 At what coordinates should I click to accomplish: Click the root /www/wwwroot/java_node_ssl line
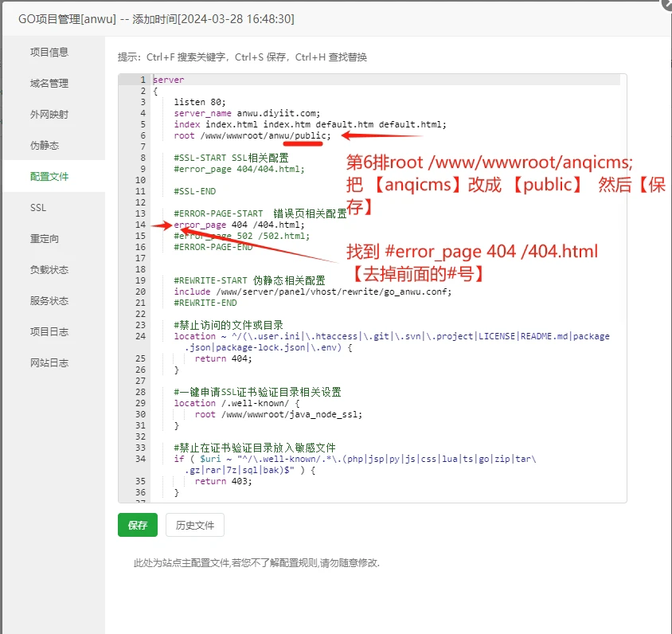pos(279,414)
